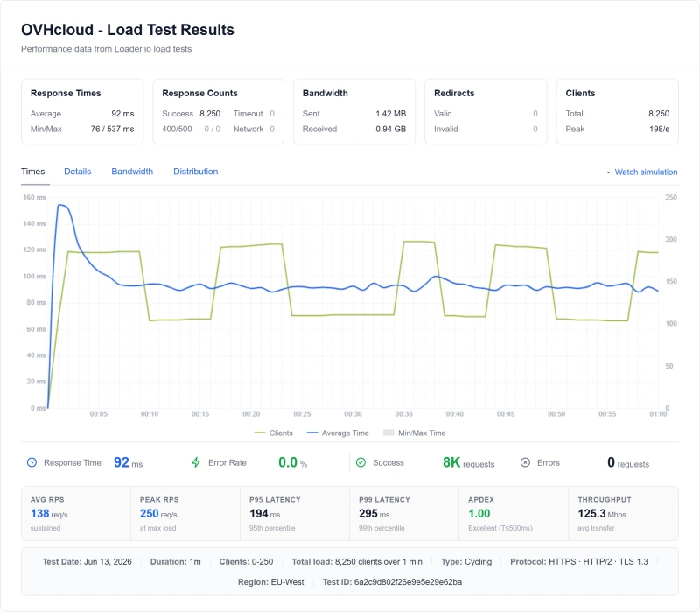Click the Redirects card title
Viewport: 700px width, 612px height.
coord(454,94)
